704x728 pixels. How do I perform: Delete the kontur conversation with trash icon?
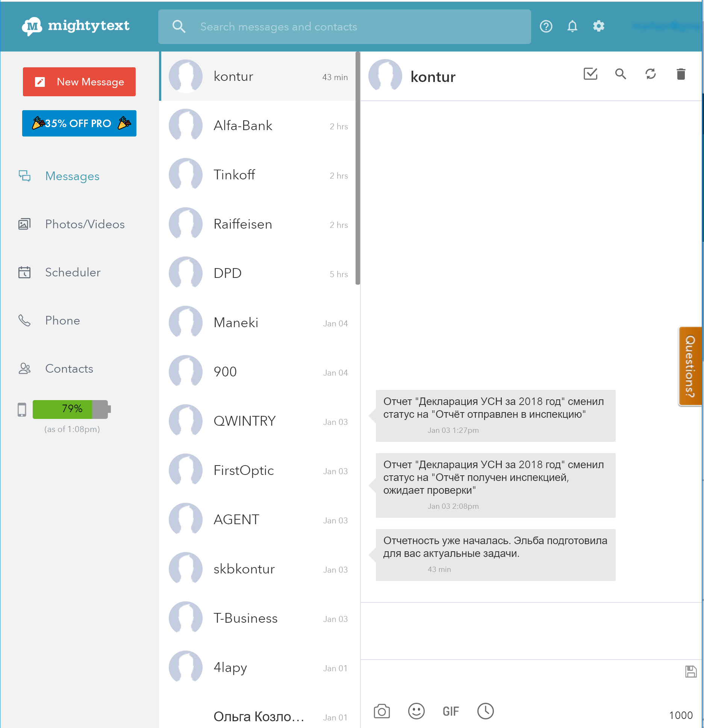681,74
